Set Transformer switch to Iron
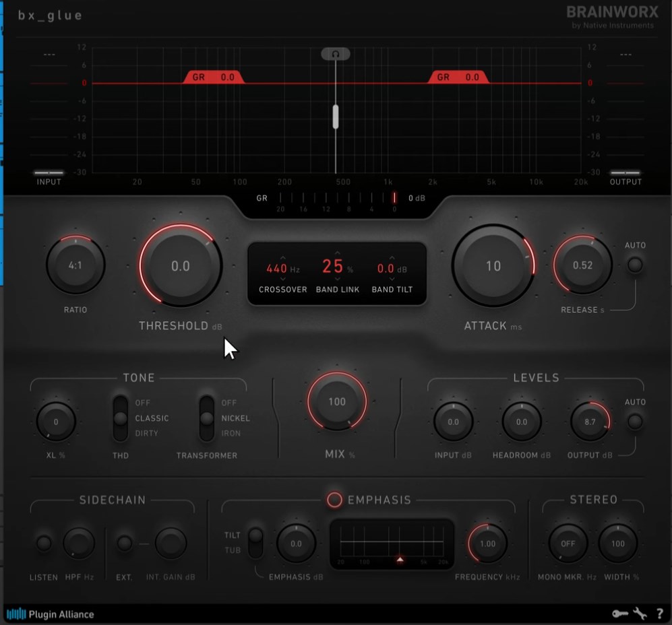 [x=206, y=433]
